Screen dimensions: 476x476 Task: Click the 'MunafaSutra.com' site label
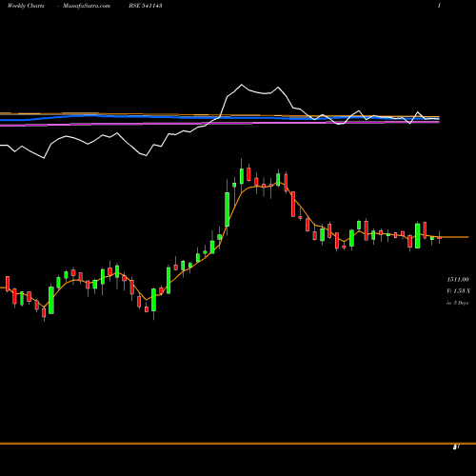pyautogui.click(x=87, y=6)
